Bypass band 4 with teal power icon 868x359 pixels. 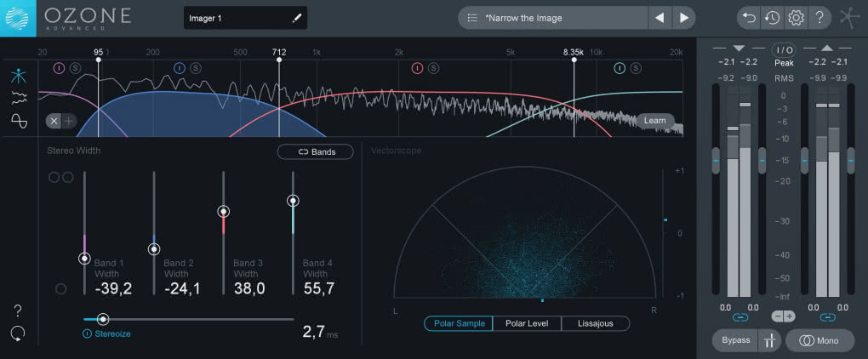620,68
